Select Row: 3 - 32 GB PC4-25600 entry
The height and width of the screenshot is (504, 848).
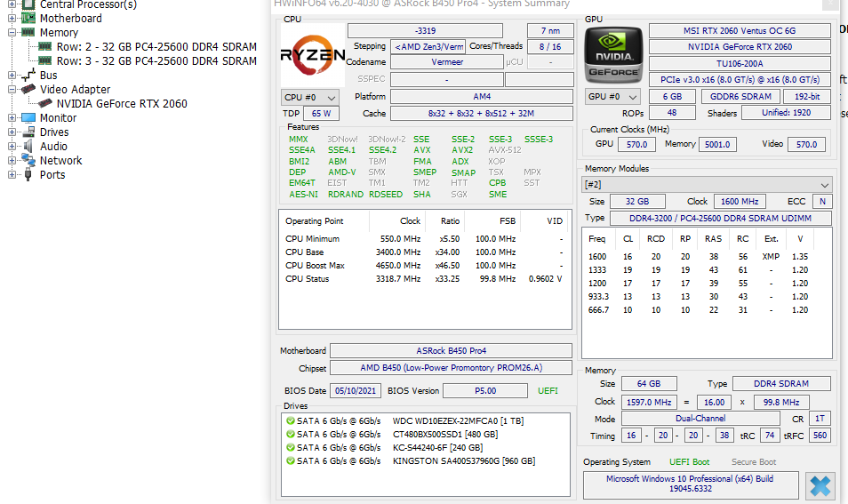pos(156,61)
